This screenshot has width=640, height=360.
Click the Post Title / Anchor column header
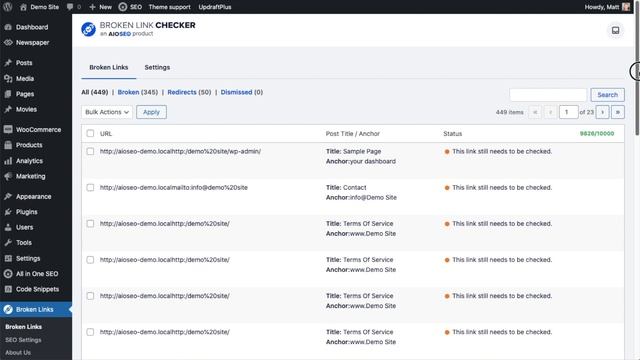353,133
